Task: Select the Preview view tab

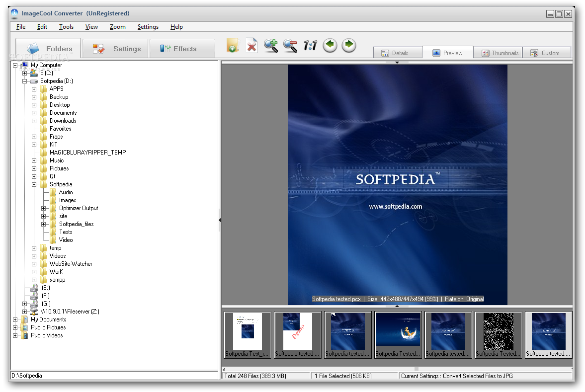Action: [x=448, y=53]
